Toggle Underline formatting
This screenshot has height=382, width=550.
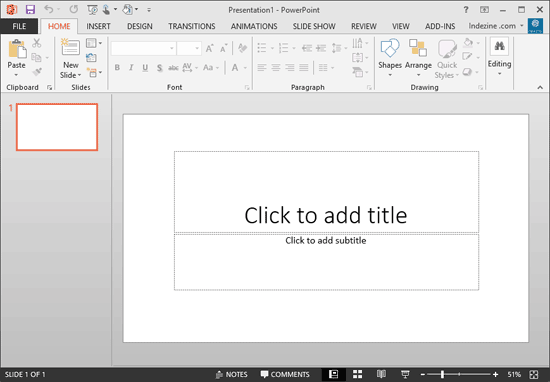click(145, 68)
